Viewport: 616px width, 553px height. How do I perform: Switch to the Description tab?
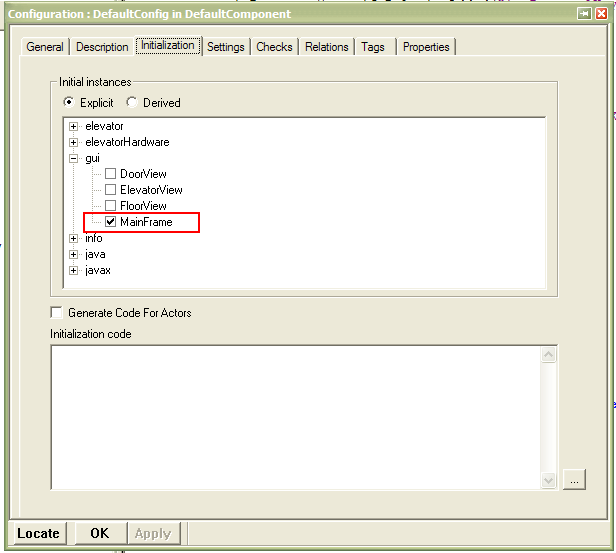tap(102, 47)
